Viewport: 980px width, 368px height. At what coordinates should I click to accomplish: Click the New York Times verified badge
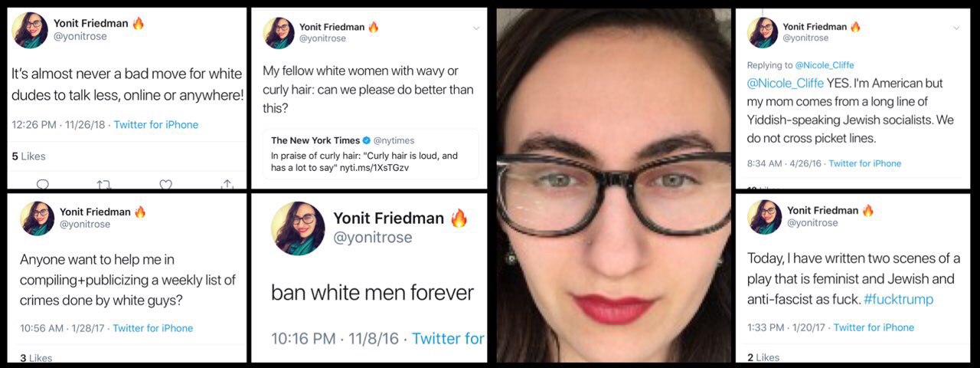[x=367, y=140]
